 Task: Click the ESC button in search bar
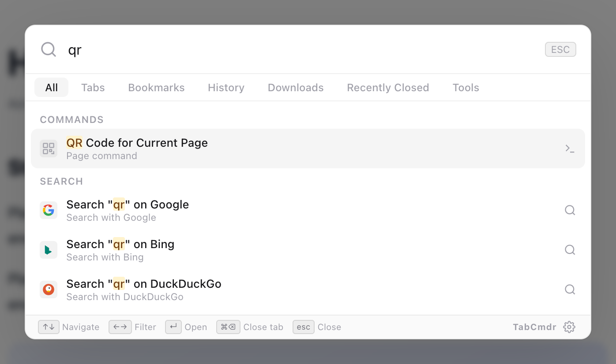[x=560, y=49]
